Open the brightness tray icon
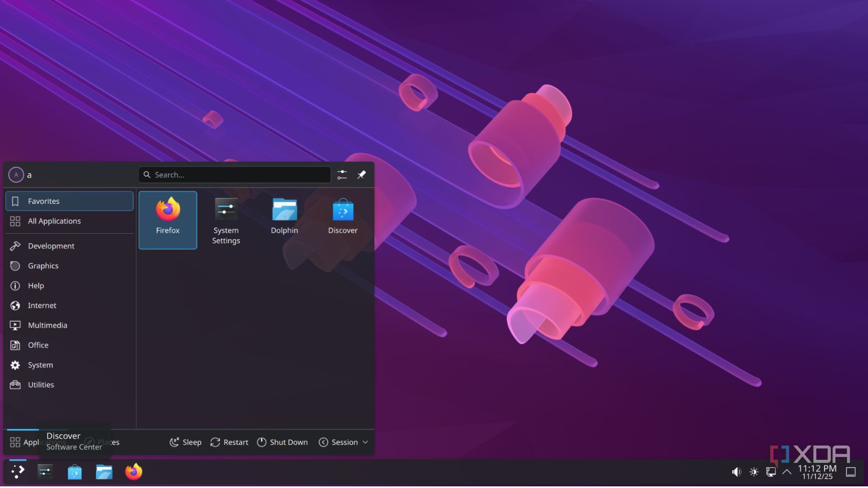Viewport: 868px width, 488px height. coord(754,472)
